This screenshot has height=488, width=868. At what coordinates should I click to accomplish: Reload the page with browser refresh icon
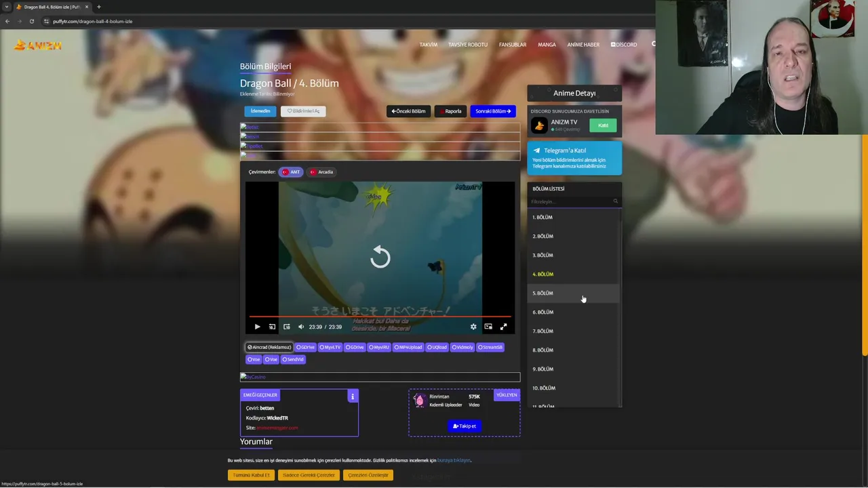31,21
